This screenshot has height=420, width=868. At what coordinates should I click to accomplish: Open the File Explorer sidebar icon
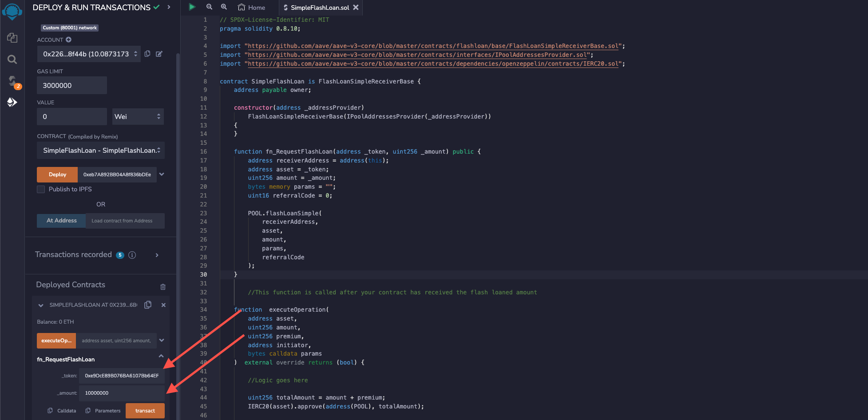click(x=12, y=38)
